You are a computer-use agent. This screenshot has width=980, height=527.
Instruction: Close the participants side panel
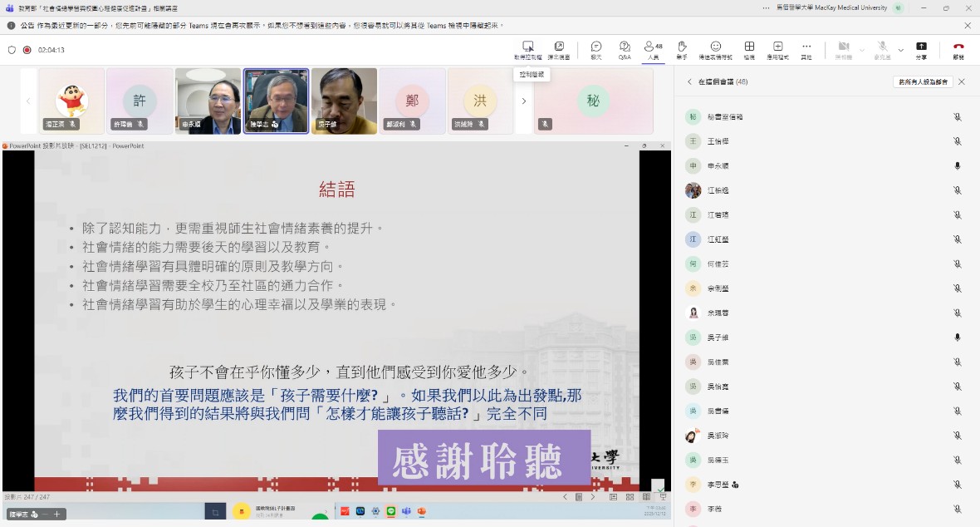point(962,82)
